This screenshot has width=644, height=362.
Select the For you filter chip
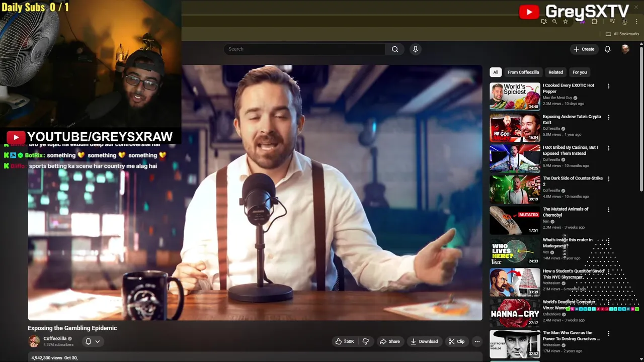[x=580, y=72]
